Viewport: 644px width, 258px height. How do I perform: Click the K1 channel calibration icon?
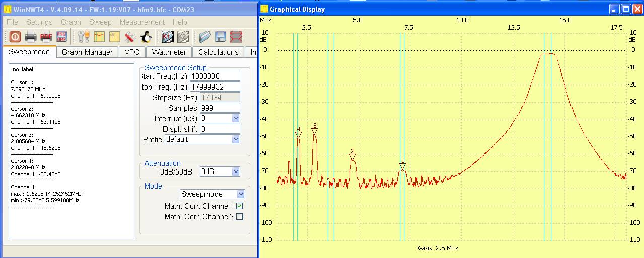[168, 37]
